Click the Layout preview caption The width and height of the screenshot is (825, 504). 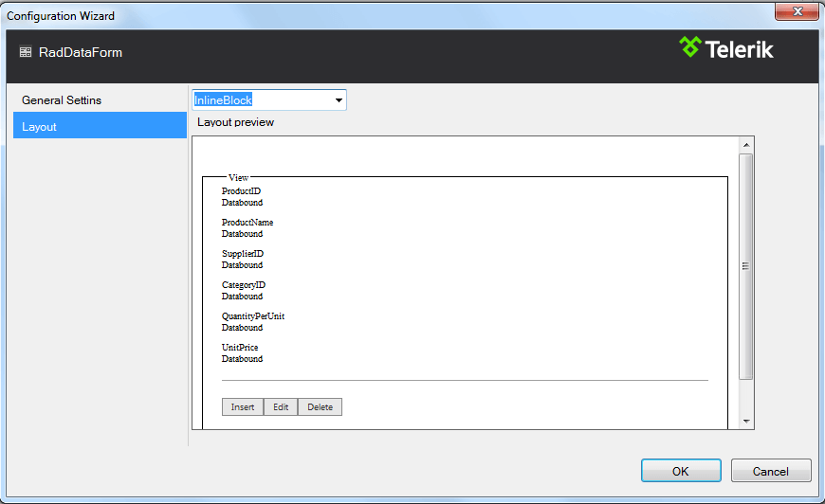[236, 122]
